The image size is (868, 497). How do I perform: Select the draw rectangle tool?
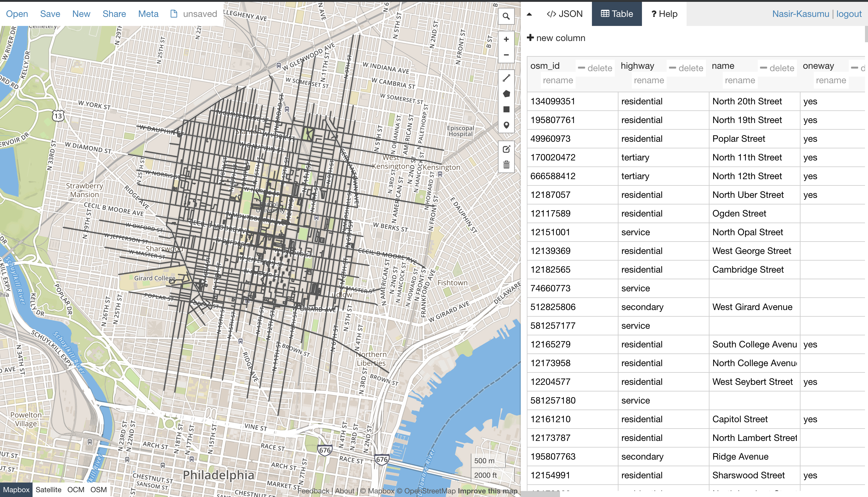[x=506, y=109]
